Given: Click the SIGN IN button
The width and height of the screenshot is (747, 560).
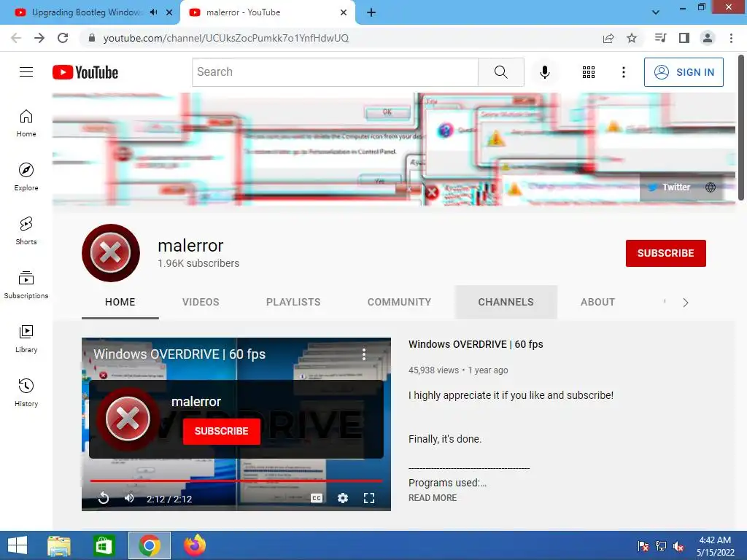Looking at the screenshot, I should coord(684,72).
